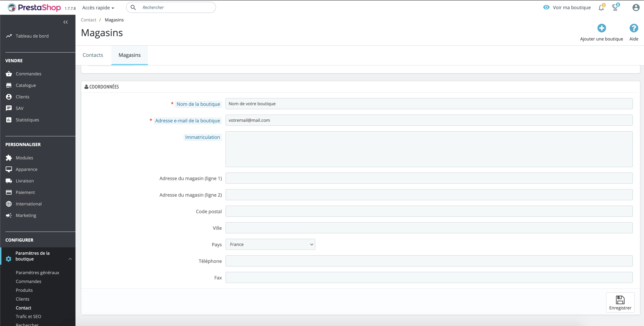Click the Coordonnées section heading
The width and height of the screenshot is (644, 326).
click(104, 87)
